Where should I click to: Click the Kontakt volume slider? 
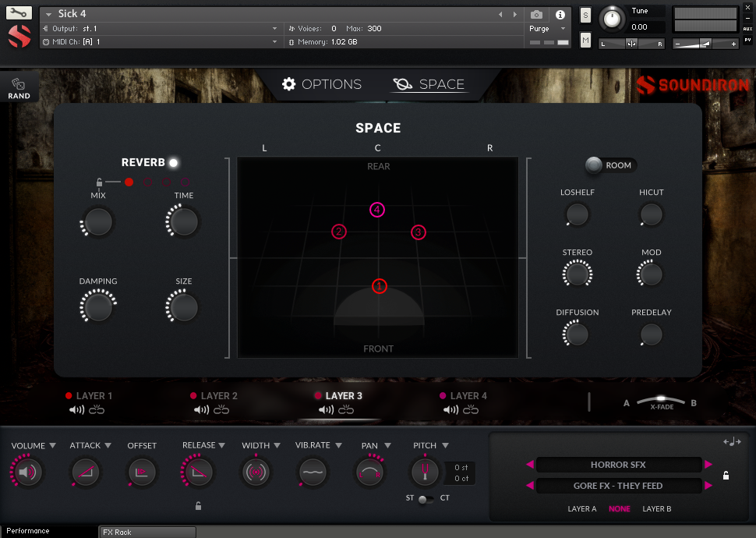[705, 44]
